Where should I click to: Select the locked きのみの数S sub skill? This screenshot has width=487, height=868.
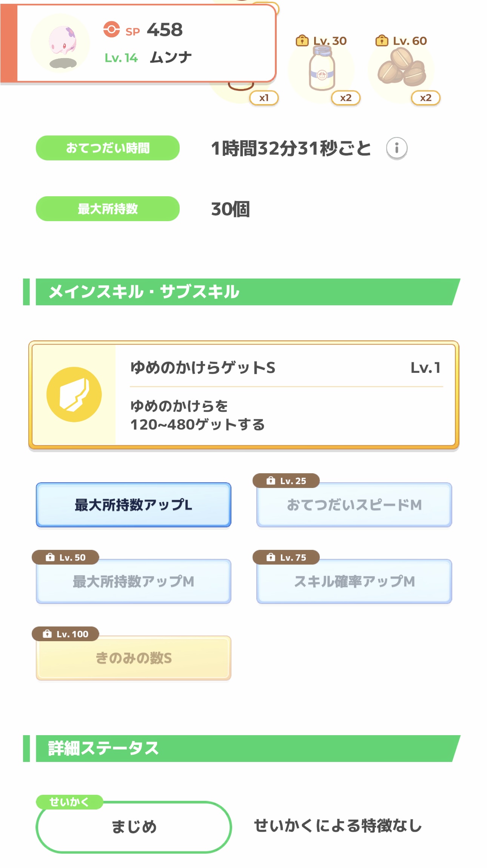134,658
